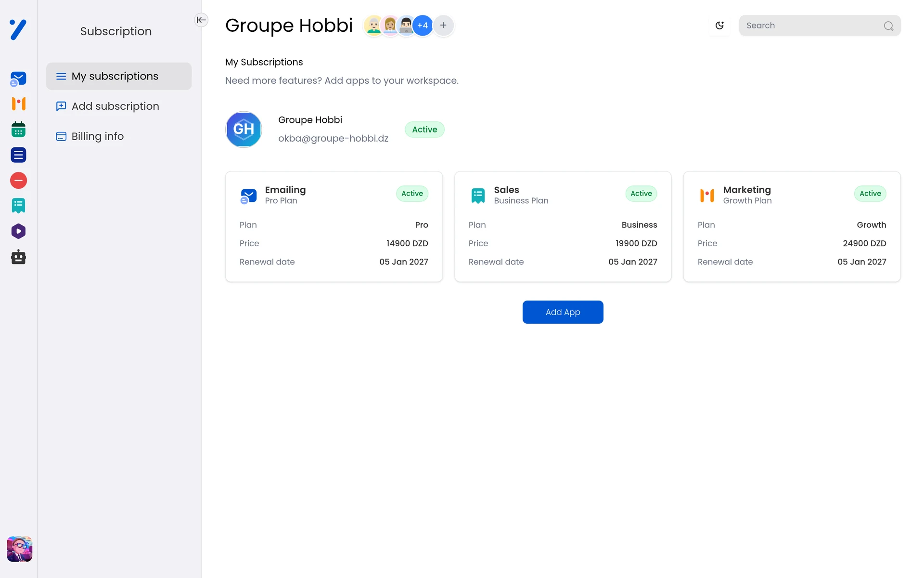Open Billing info section
Screen dimensions: 924x578
pos(119,136)
